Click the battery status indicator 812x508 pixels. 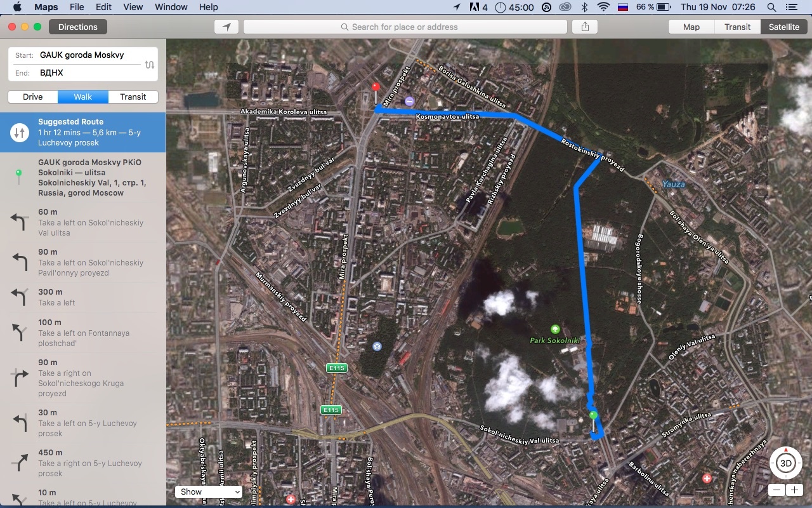click(x=653, y=7)
